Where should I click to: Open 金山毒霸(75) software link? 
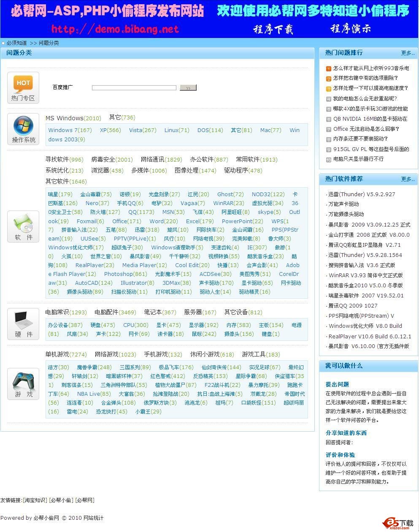click(x=96, y=194)
